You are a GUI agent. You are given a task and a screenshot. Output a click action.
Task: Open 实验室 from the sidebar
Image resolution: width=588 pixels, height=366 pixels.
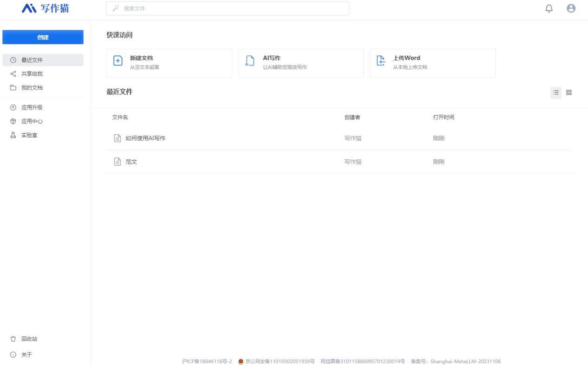pyautogui.click(x=29, y=135)
